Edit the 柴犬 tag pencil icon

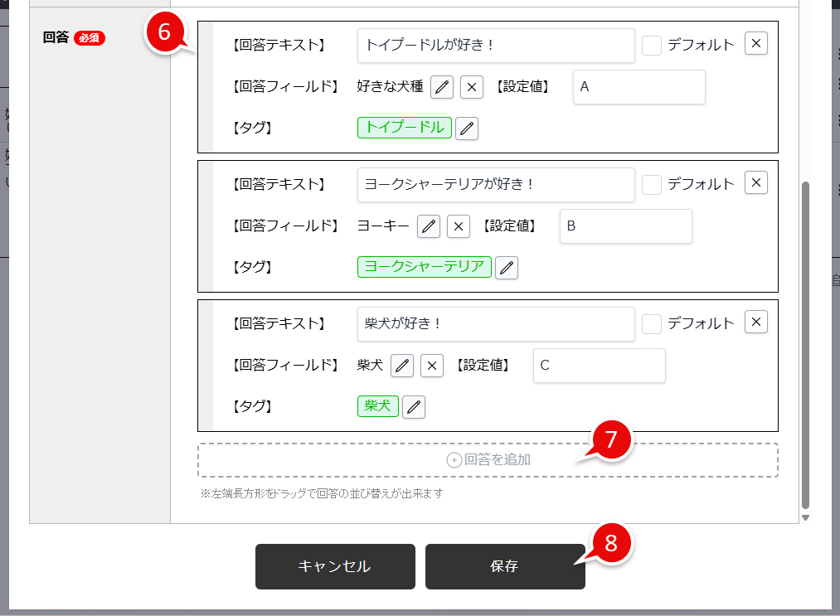(x=413, y=406)
